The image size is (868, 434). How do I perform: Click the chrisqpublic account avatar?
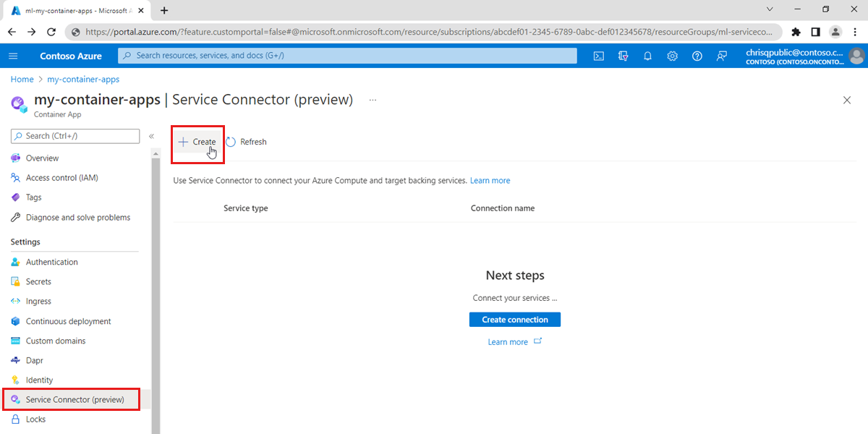click(856, 56)
